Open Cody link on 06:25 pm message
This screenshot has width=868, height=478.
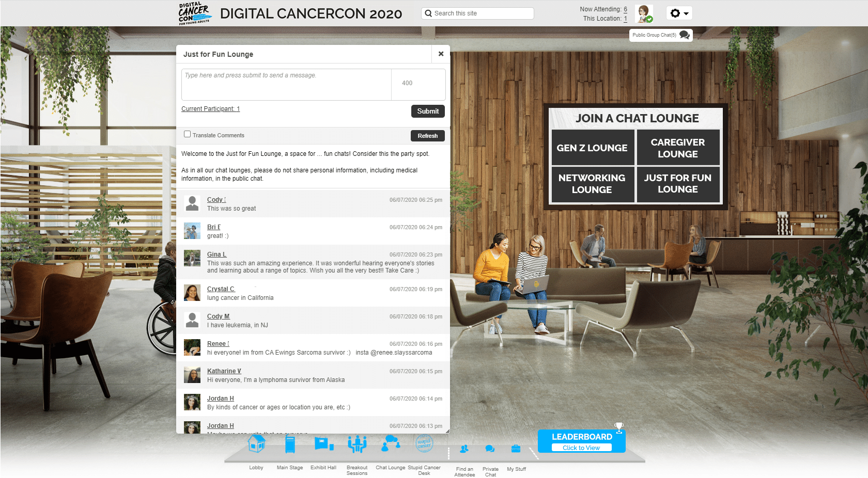point(216,200)
